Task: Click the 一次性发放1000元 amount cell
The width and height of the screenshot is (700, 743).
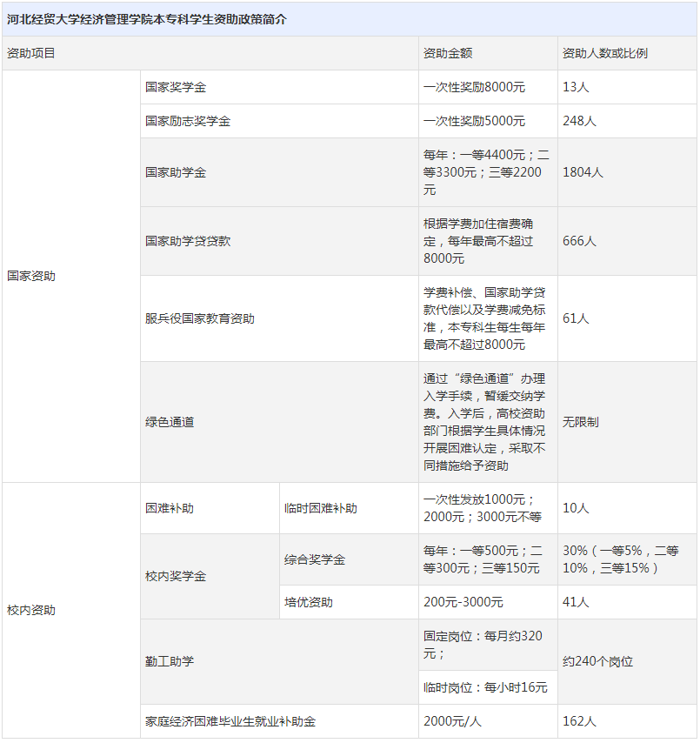Action: click(x=489, y=508)
